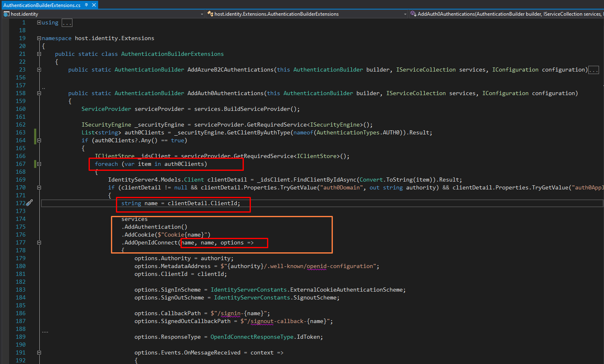Click the class icon before host.identity.Extensions.AuthenticationBuilderExtensions
The image size is (604, 364).
point(210,14)
